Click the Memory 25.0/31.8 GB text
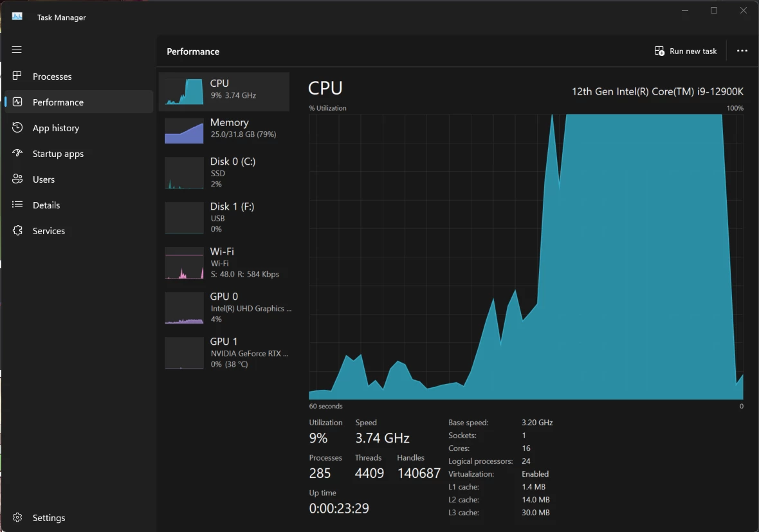This screenshot has width=759, height=532. tap(243, 134)
